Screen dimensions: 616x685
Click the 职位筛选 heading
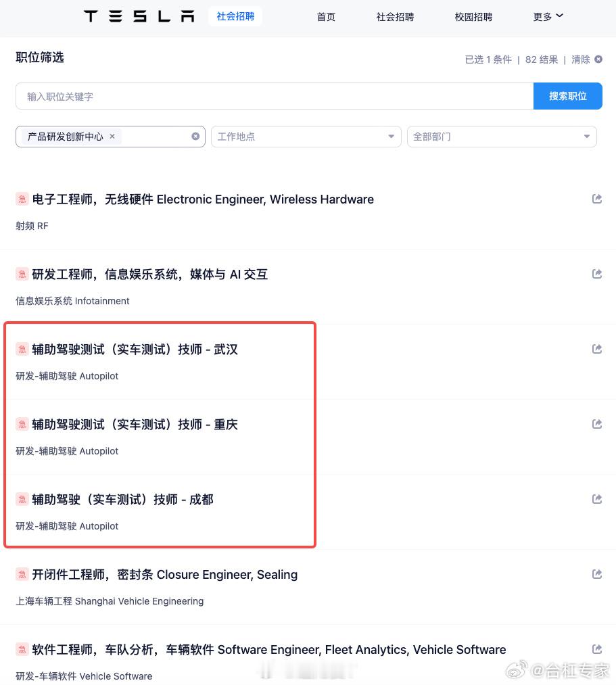40,57
